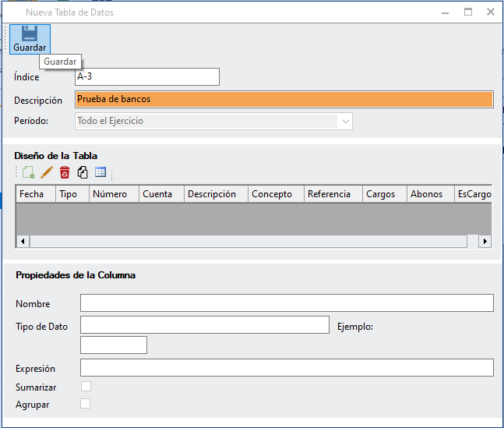Screen dimensions: 504x428
Task: Toggle the Agrupar checkbox
Action: click(86, 404)
